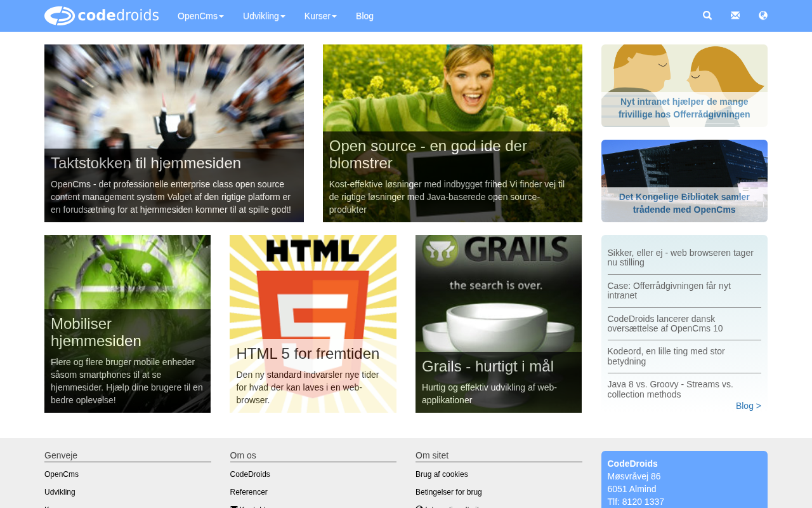
Task: Click the Udvikling link under Genveje
Action: pyautogui.click(x=60, y=492)
